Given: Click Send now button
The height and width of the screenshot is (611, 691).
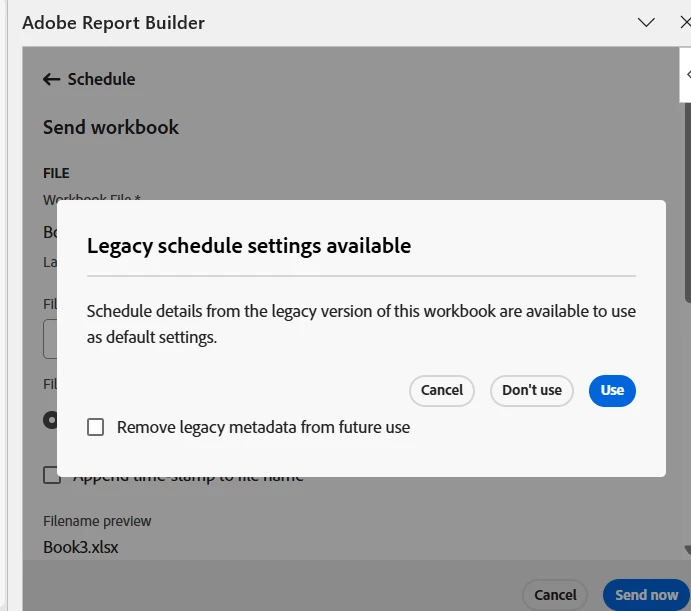Looking at the screenshot, I should pyautogui.click(x=646, y=595).
